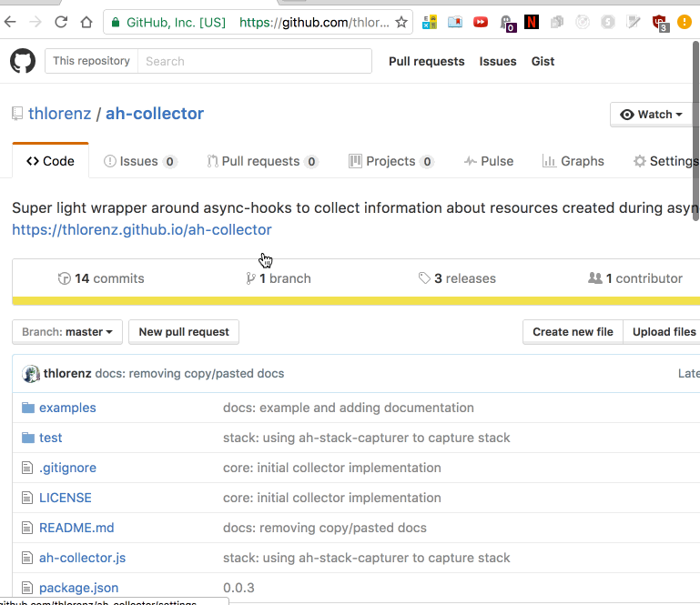Open the card bookmark extension icon

point(455,22)
